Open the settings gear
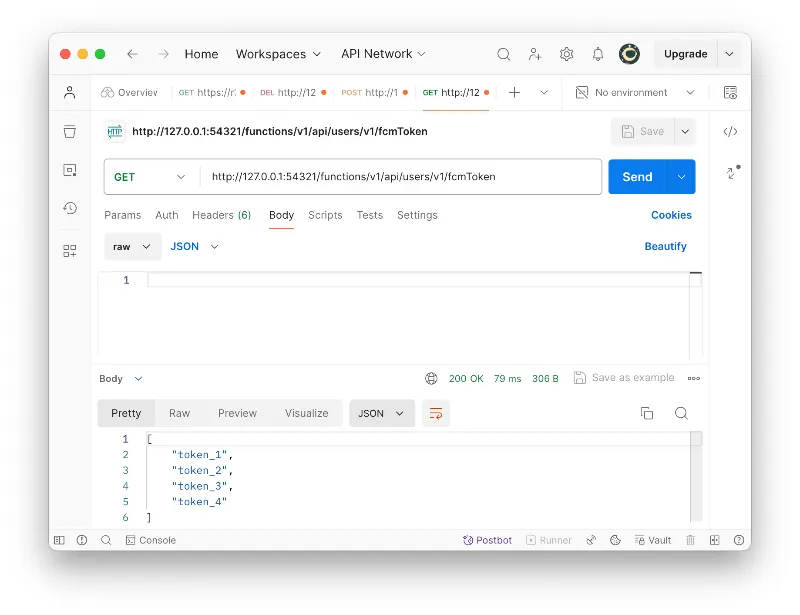Image resolution: width=800 pixels, height=615 pixels. point(566,54)
